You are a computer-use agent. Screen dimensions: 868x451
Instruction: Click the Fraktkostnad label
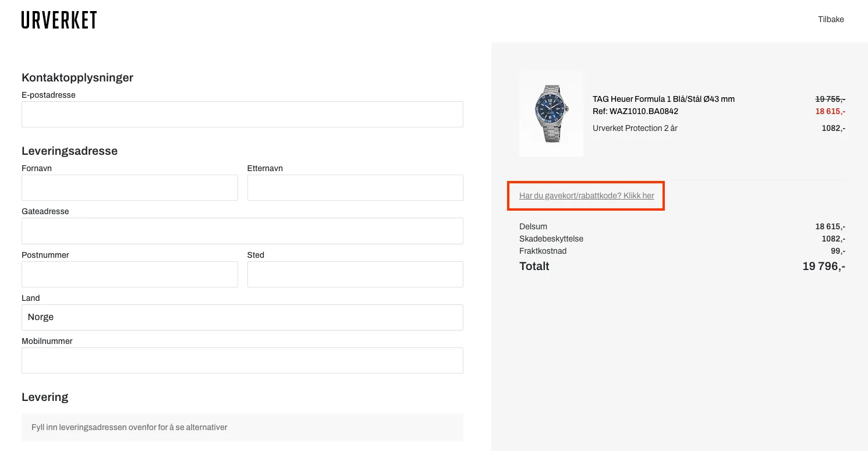[543, 251]
